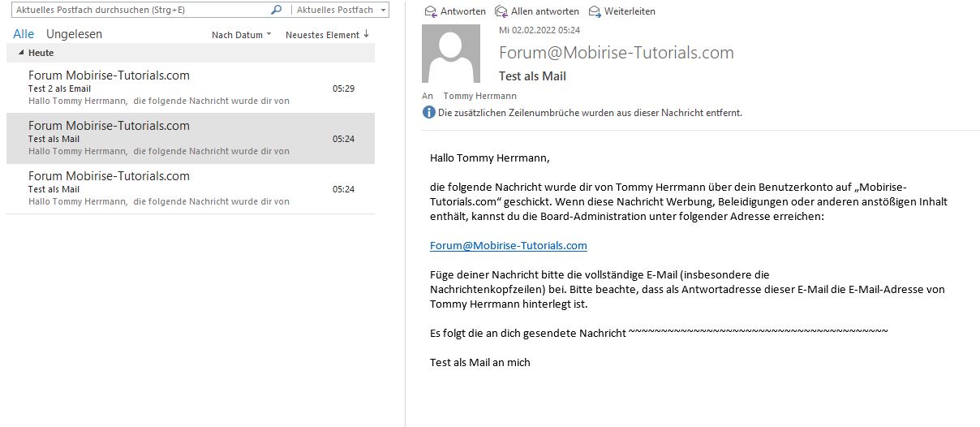This screenshot has height=427, width=980.
Task: Click the sender avatar picture
Action: [x=451, y=54]
